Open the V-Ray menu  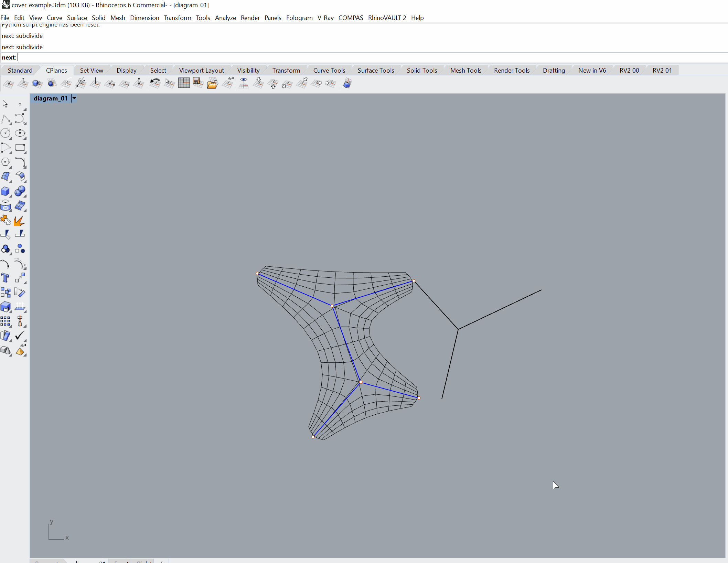tap(325, 18)
